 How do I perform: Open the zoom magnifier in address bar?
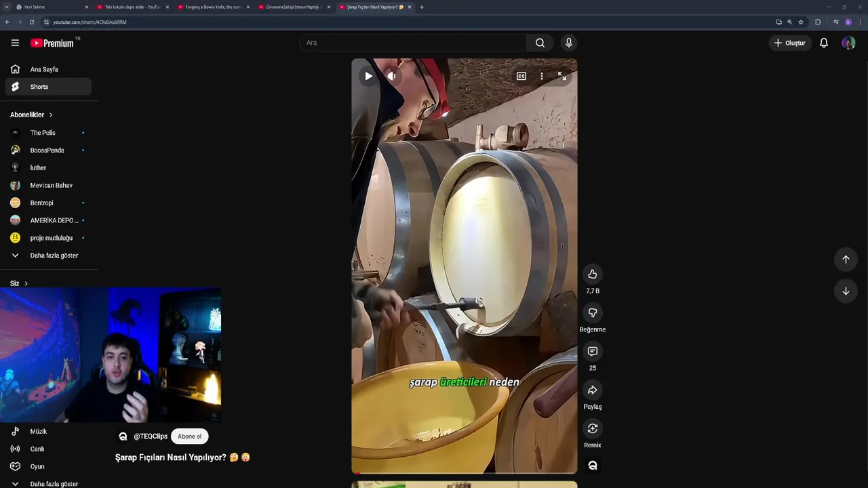789,22
